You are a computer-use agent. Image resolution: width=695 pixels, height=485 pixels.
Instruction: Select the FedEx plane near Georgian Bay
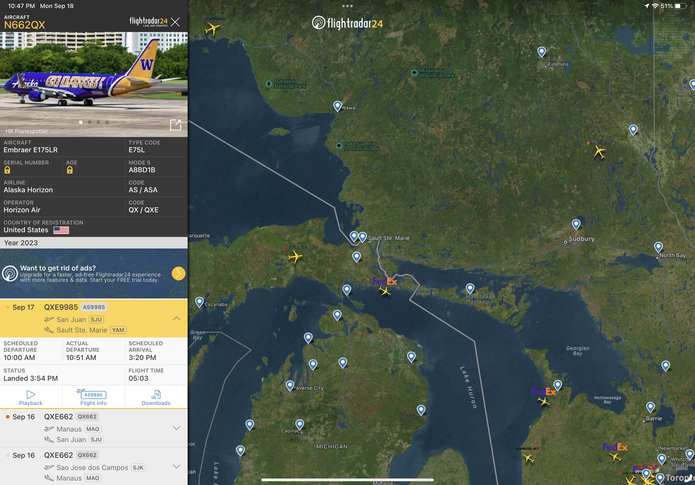click(543, 401)
